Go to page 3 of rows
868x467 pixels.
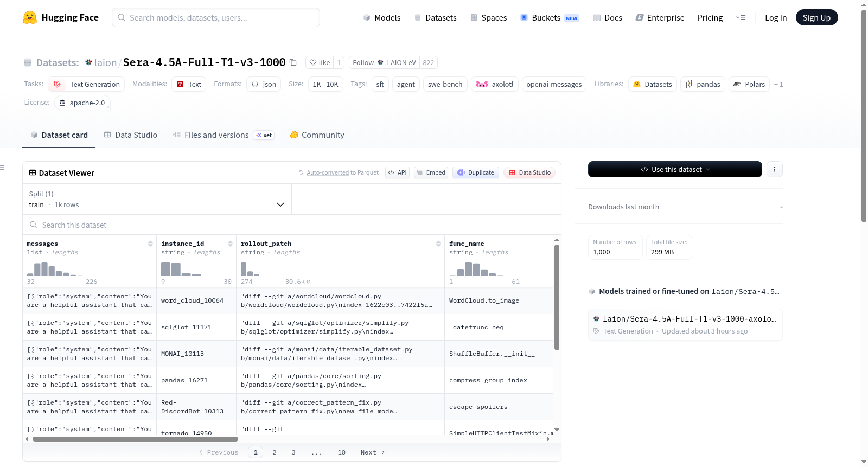click(293, 452)
